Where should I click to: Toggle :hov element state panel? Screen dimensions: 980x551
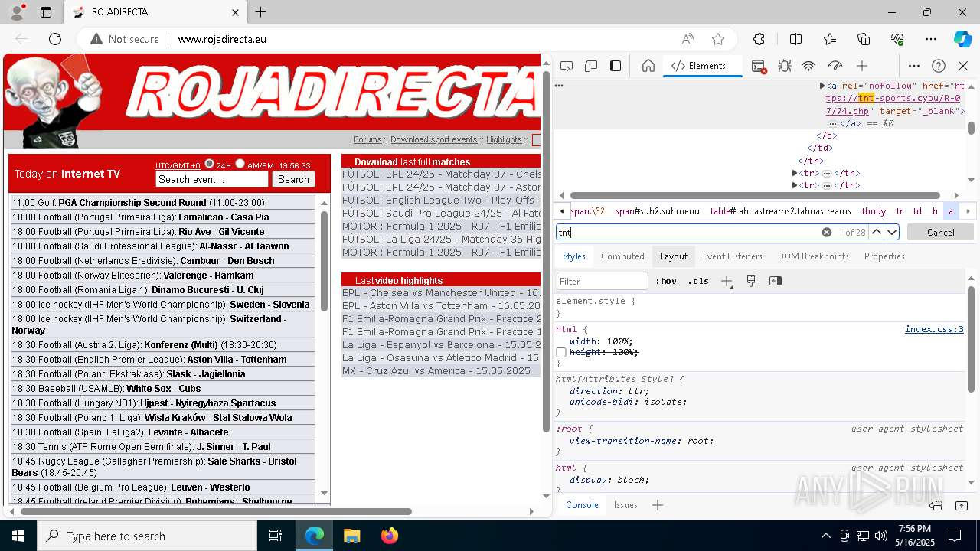(x=666, y=281)
